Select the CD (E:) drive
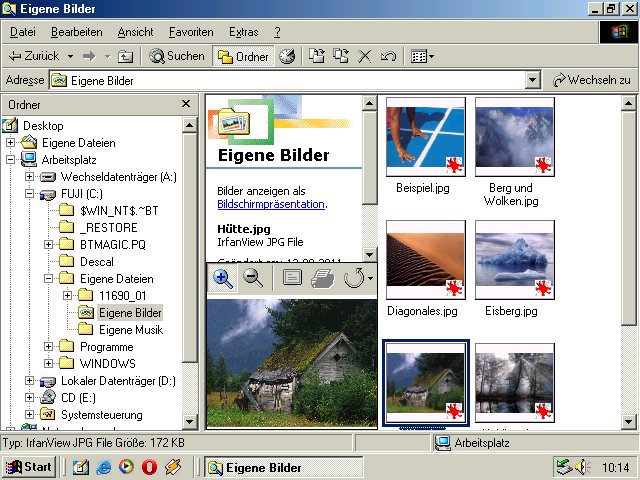The width and height of the screenshot is (640, 480). pos(78,398)
